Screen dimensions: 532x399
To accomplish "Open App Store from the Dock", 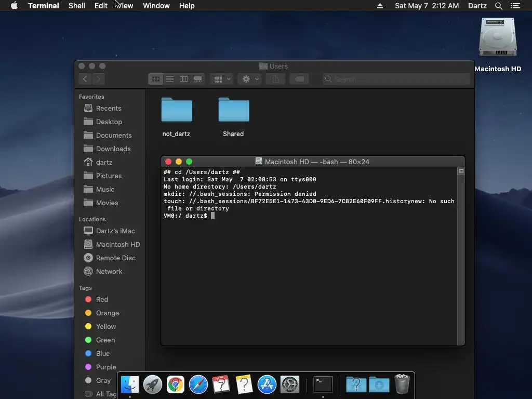I will point(267,384).
